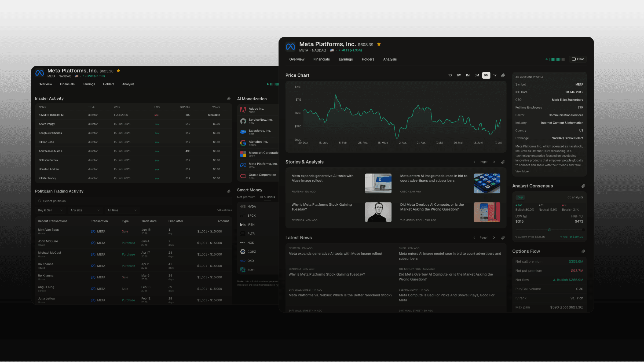
Task: Open the Any size filter dropdown
Action: click(85, 210)
